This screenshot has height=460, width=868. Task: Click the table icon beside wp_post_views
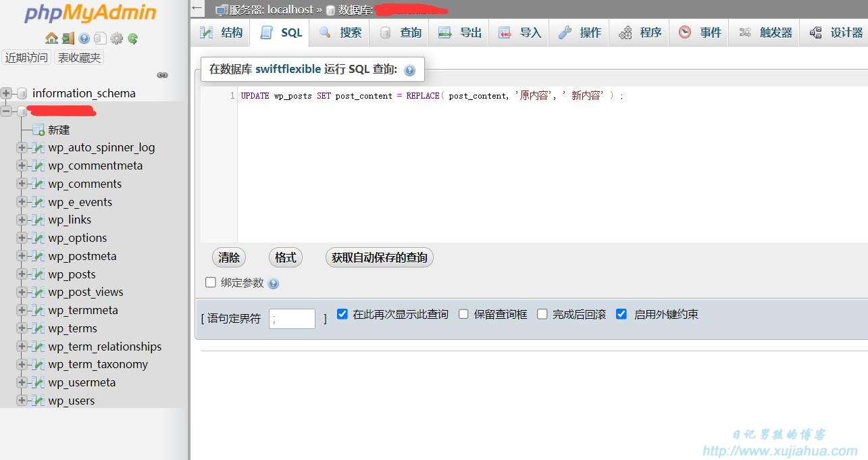38,292
